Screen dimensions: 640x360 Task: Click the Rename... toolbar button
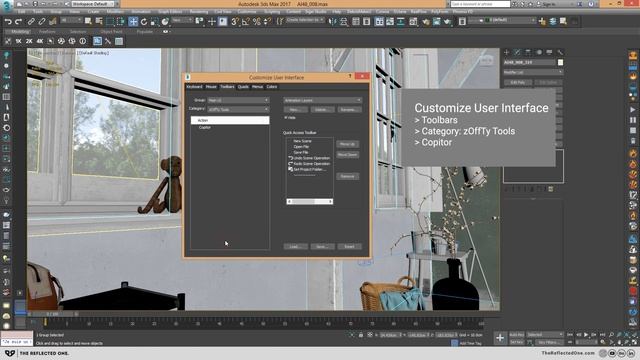click(x=349, y=110)
